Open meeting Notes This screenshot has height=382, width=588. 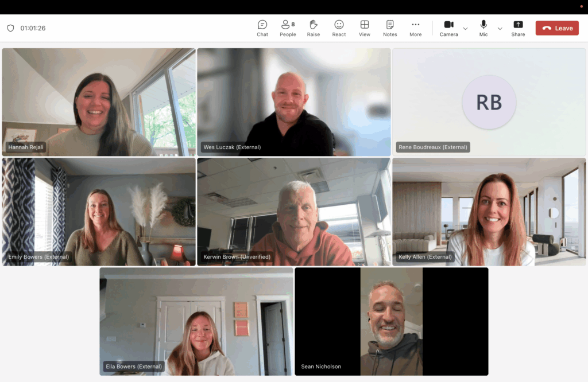click(390, 28)
